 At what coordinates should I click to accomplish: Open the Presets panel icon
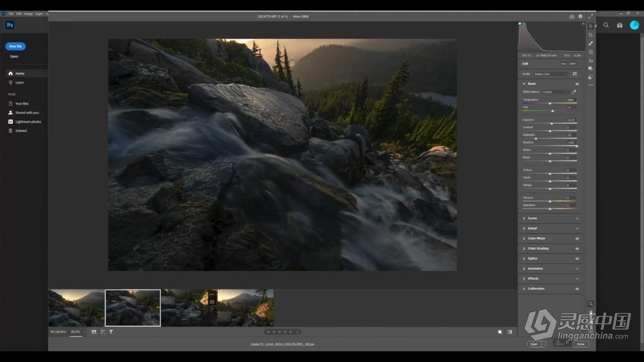tap(590, 77)
